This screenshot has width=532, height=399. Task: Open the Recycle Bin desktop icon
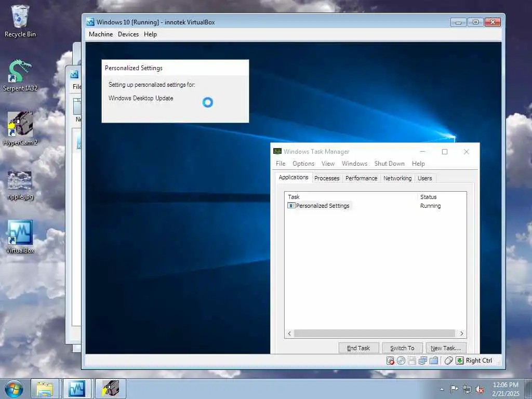[20, 21]
